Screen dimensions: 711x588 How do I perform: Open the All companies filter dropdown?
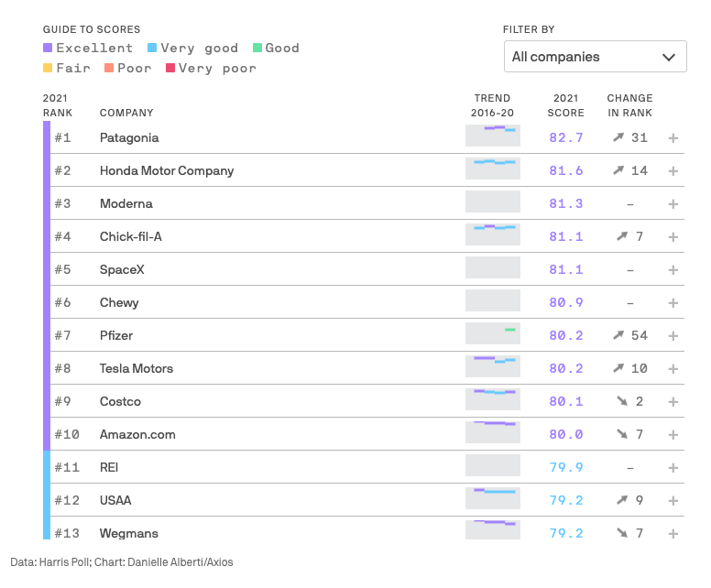point(595,57)
